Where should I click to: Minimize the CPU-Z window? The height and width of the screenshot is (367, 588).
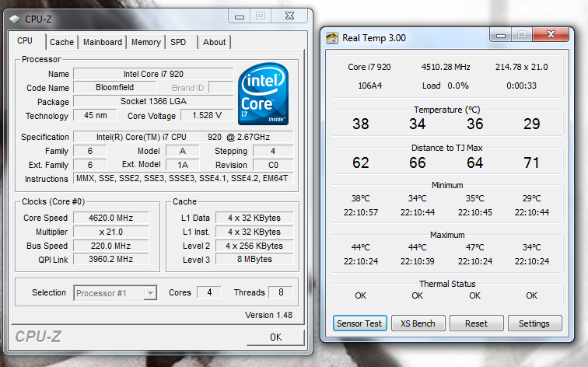coord(238,16)
